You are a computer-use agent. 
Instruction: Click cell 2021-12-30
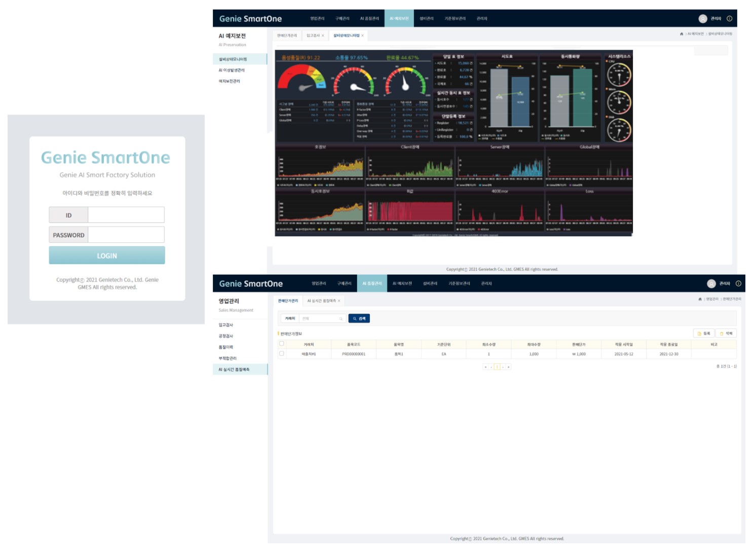[x=669, y=354]
